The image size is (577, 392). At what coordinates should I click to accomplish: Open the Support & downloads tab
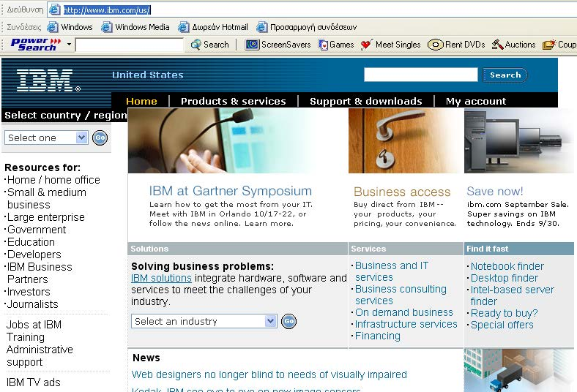[x=366, y=101]
